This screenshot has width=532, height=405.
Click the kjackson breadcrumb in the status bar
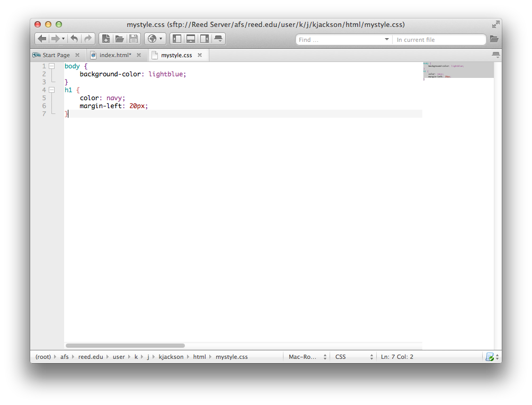tap(171, 357)
